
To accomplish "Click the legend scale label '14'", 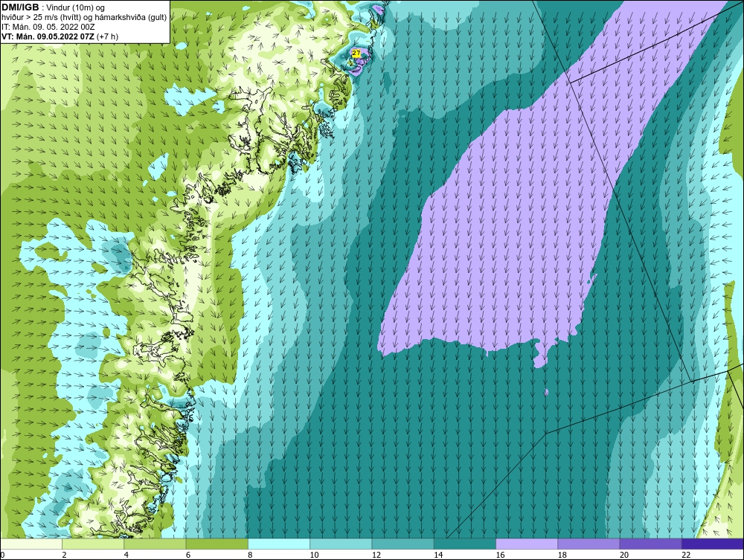I will (x=438, y=556).
